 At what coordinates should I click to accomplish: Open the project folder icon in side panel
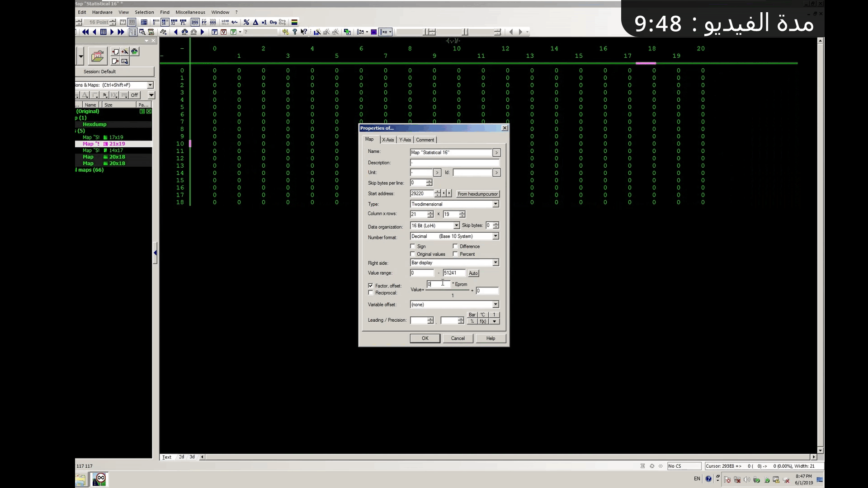97,56
